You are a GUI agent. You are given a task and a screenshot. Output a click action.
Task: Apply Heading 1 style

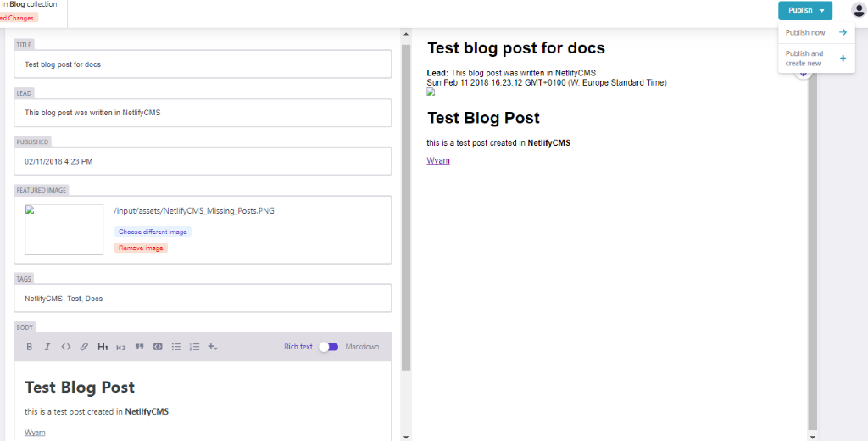(103, 347)
